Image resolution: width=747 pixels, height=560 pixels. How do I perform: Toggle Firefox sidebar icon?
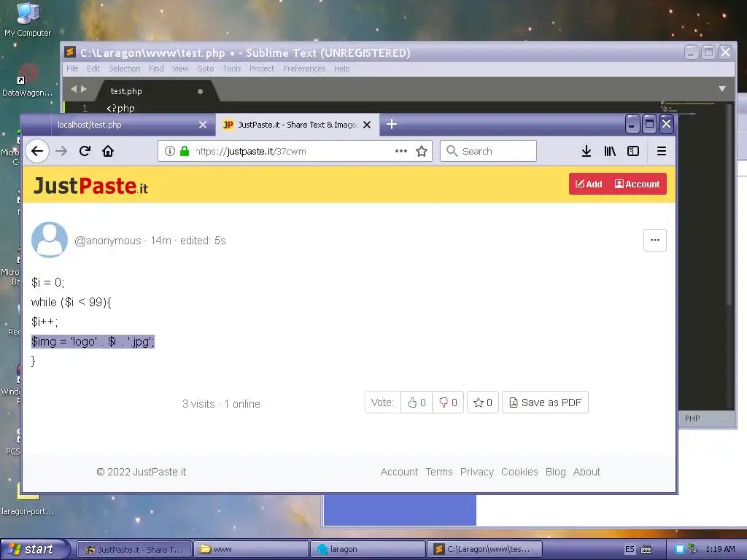pyautogui.click(x=633, y=152)
